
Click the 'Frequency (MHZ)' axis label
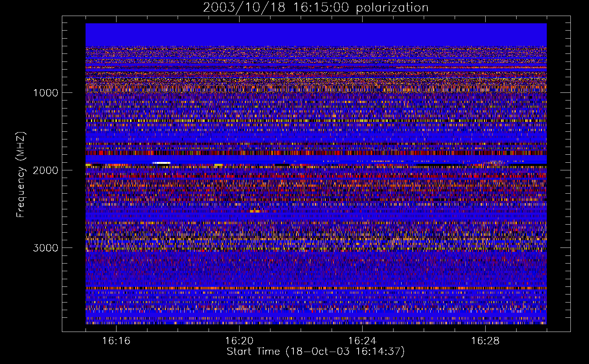tap(21, 175)
